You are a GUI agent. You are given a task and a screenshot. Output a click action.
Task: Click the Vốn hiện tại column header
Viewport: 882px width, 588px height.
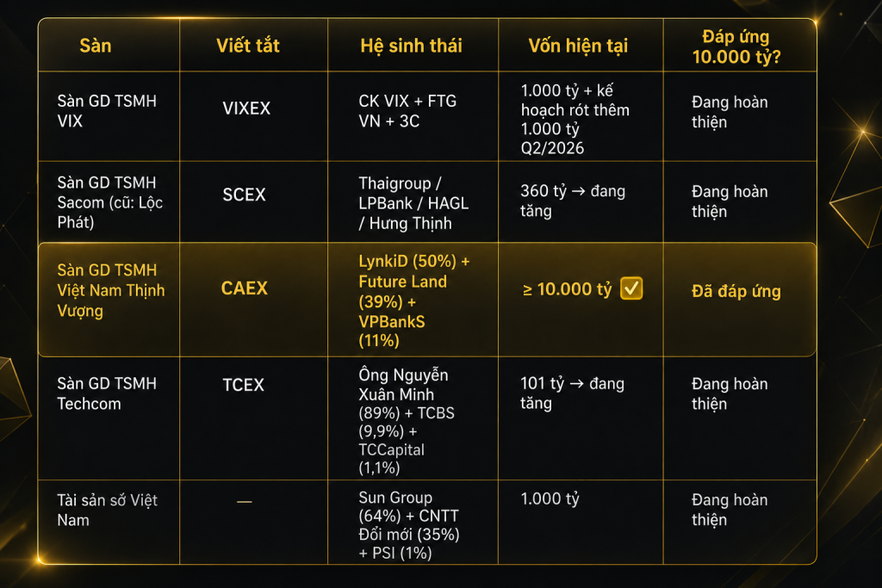point(578,46)
